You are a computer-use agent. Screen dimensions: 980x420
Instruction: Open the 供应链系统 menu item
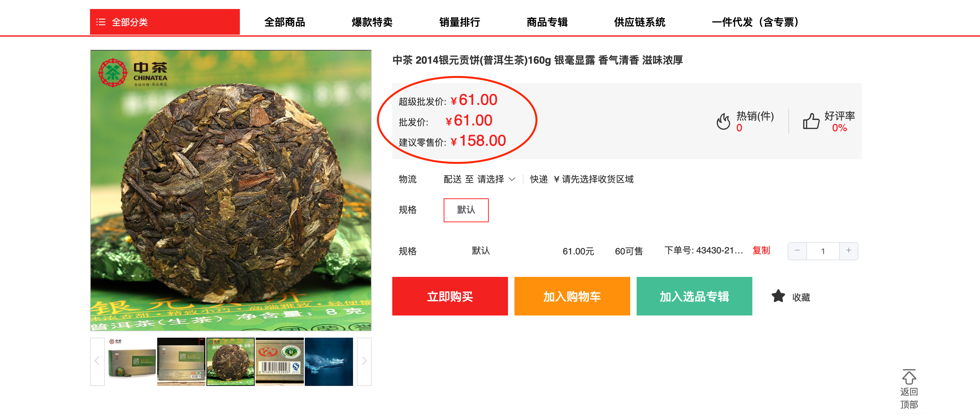coord(640,22)
